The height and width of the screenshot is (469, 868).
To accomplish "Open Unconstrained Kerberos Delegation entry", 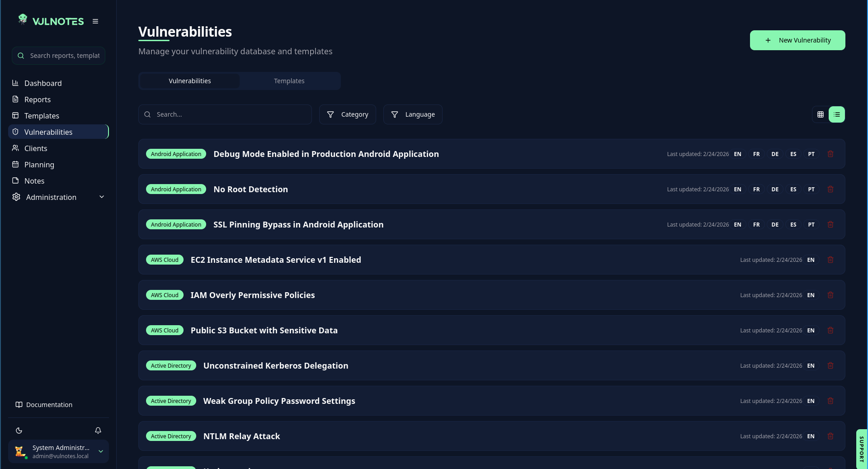I will tap(276, 366).
